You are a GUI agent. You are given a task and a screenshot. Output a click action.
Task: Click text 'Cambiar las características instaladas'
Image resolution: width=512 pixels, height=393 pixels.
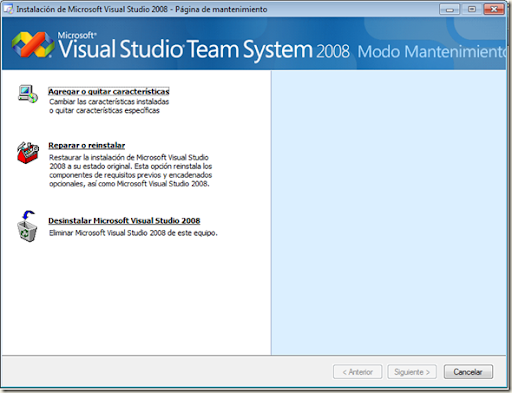(x=109, y=102)
